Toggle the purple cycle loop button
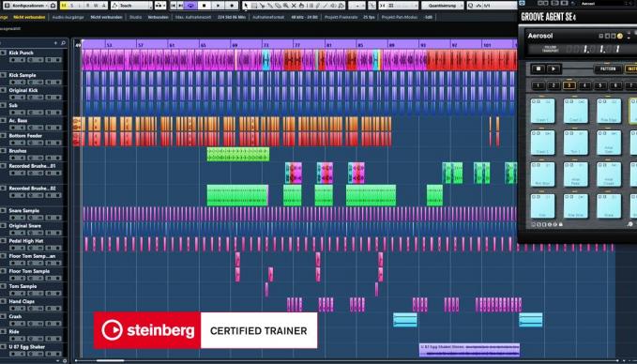637x364 pixels. 191,6
